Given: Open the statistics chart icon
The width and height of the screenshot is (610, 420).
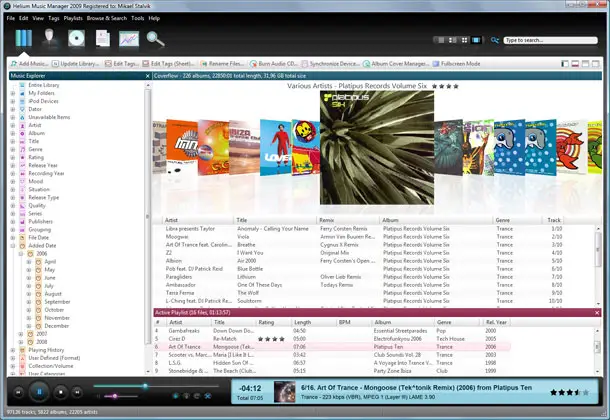Looking at the screenshot, I should [x=129, y=39].
